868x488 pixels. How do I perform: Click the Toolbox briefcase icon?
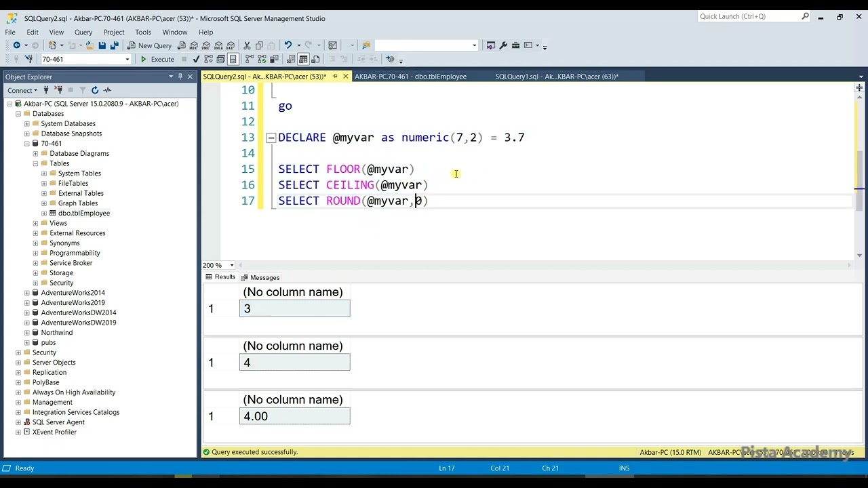click(x=515, y=45)
